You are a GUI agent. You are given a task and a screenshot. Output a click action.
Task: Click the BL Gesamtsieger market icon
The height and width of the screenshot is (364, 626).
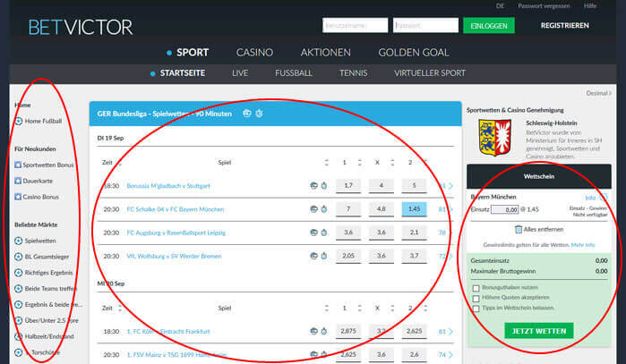click(19, 257)
